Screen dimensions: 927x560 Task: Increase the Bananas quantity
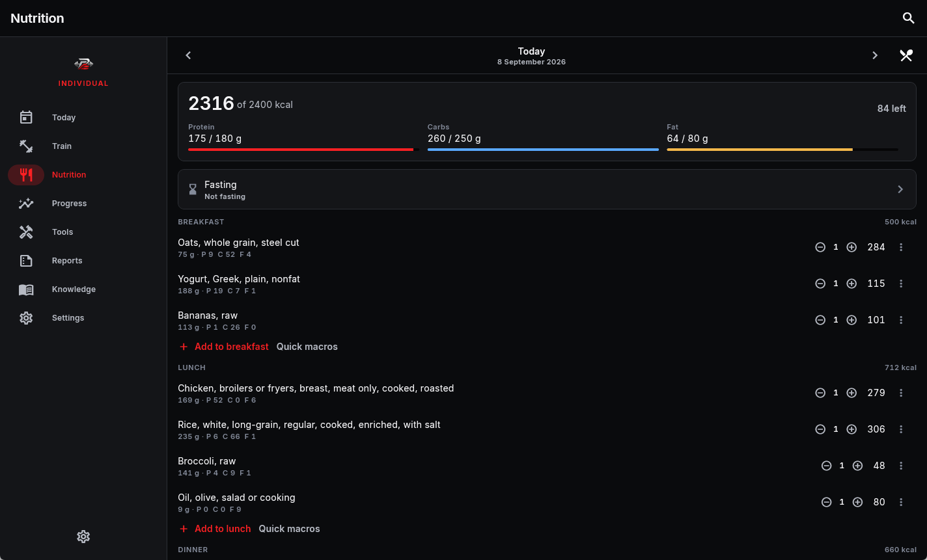tap(851, 320)
